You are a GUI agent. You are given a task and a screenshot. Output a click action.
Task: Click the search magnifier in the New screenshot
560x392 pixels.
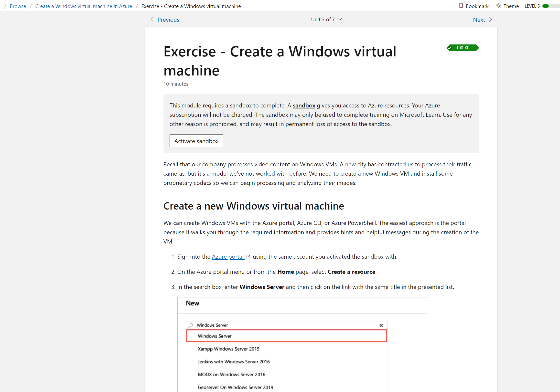point(191,325)
